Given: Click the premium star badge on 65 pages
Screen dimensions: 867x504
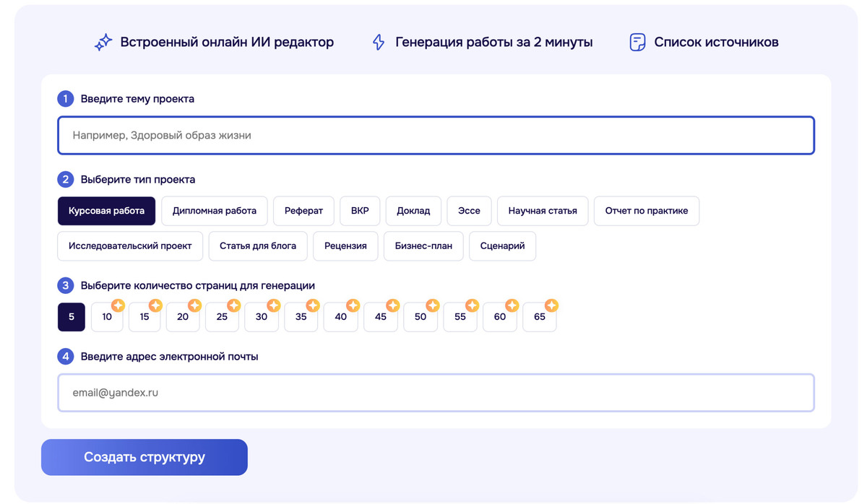Looking at the screenshot, I should click(551, 305).
